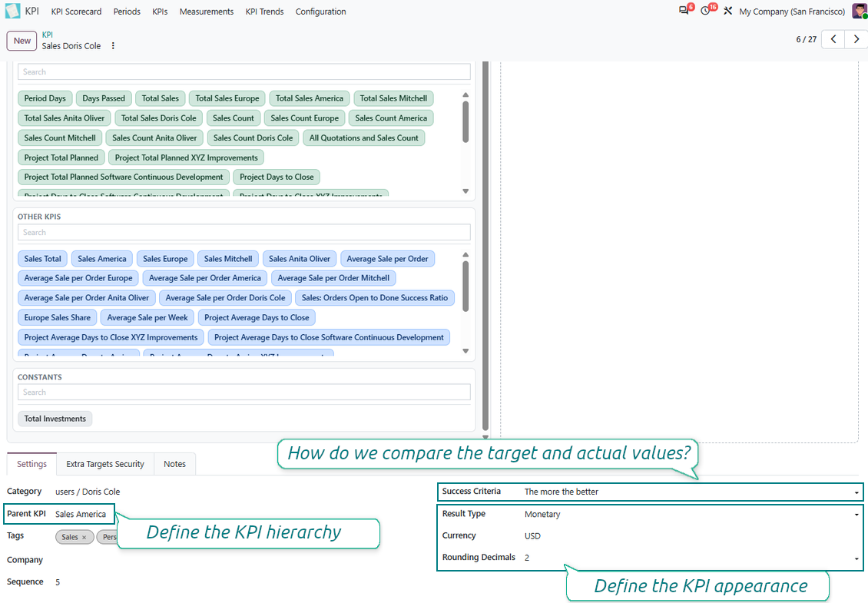Screen dimensions: 868x603
Task: Click the Other KPIs list scrollbar
Action: pos(465,287)
